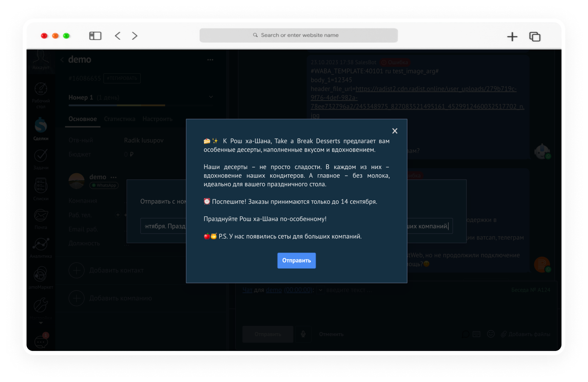Go back using the arrow beside demo title

click(62, 60)
